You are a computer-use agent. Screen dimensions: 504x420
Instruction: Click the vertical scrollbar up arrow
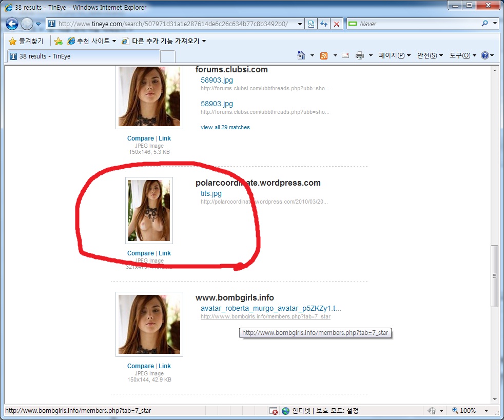(x=495, y=70)
